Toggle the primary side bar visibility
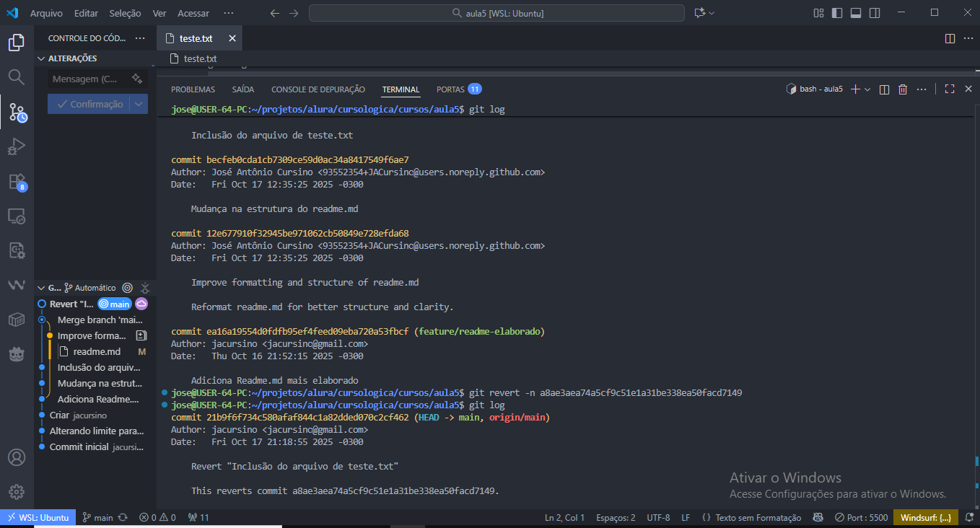The image size is (980, 528). [837, 13]
